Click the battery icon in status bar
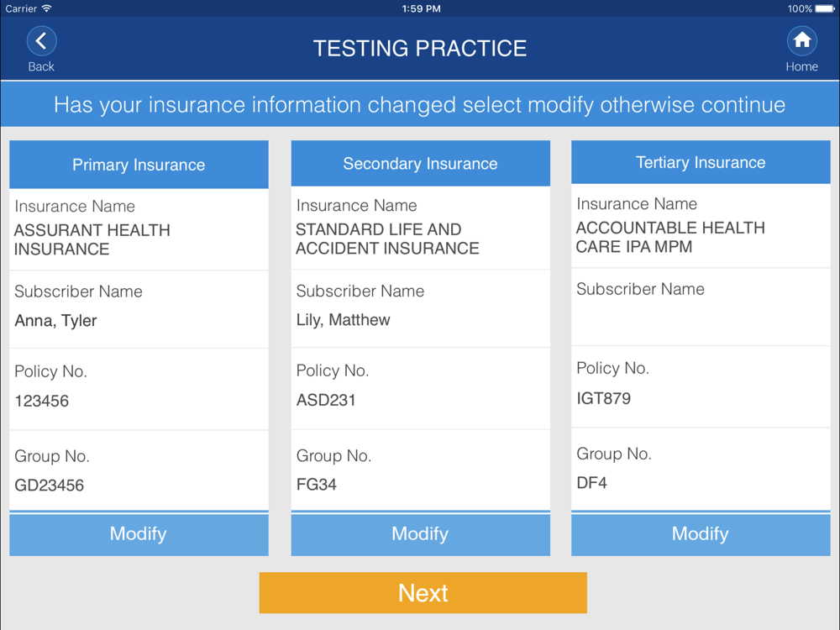840x630 pixels. 826,8
